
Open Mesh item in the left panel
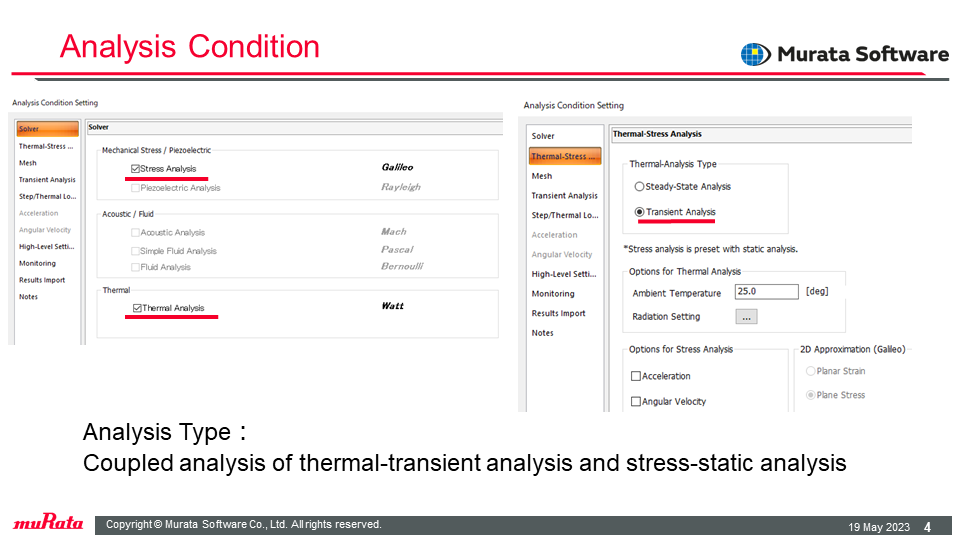coord(28,163)
